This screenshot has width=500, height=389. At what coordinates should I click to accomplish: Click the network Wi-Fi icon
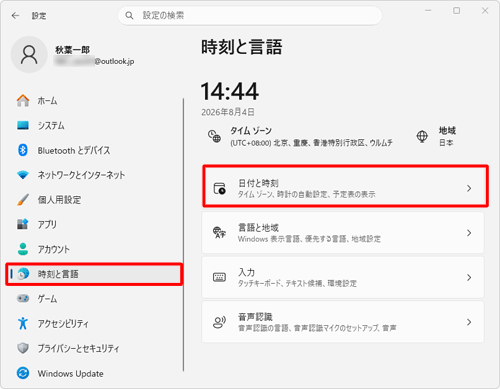click(x=23, y=175)
